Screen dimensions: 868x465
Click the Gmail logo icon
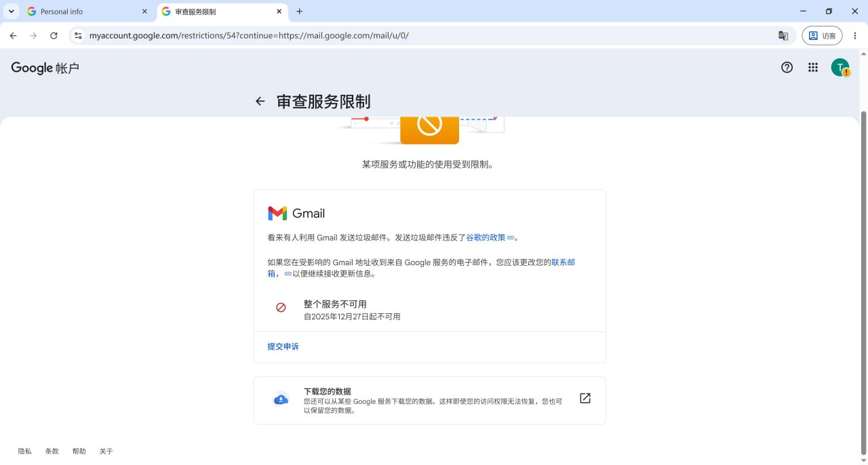click(x=277, y=214)
